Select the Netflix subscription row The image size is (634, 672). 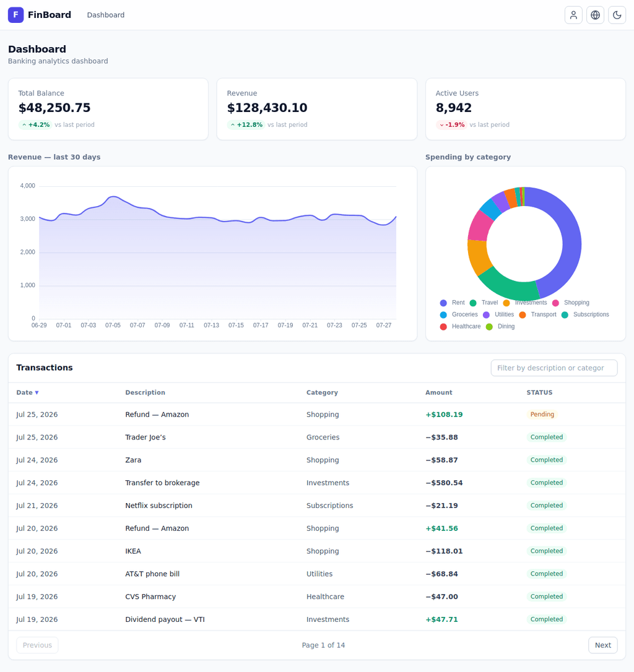pos(316,506)
